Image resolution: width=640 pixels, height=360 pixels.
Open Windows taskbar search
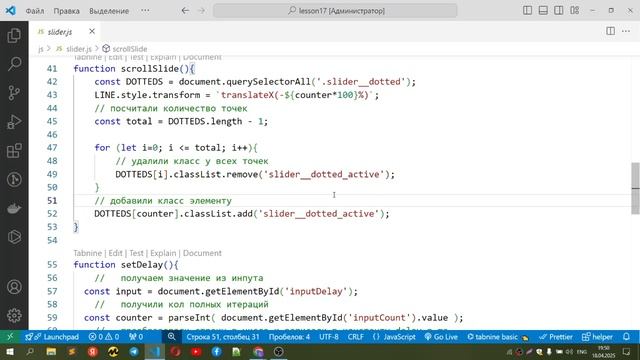point(30,352)
